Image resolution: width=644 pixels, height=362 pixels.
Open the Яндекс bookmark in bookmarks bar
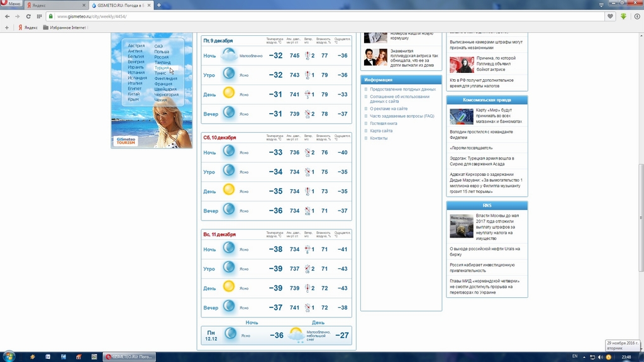pos(28,28)
